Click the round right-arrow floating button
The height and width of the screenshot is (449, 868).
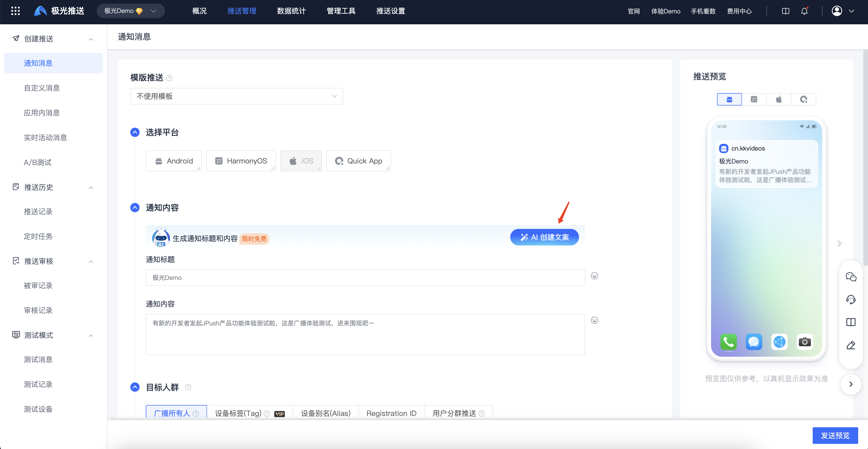coord(851,384)
